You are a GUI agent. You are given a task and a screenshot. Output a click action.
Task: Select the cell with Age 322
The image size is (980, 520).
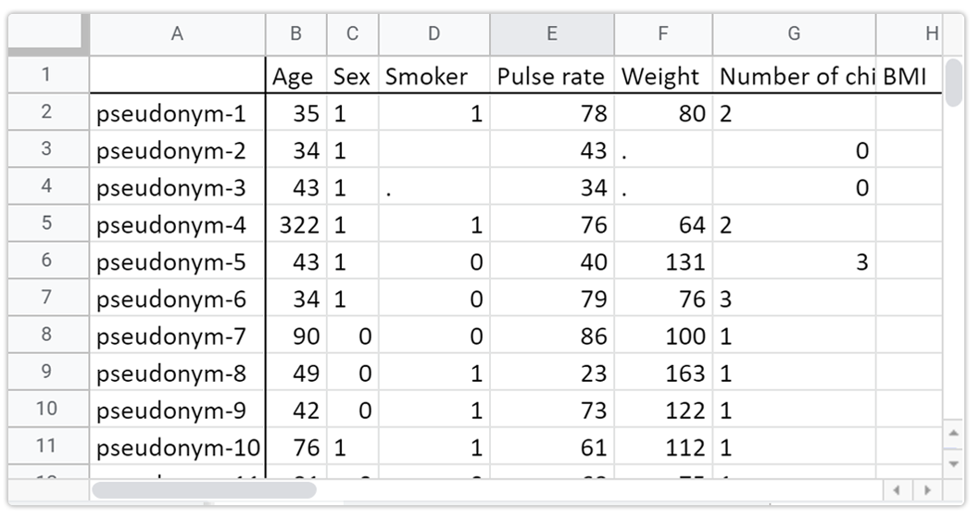295,224
